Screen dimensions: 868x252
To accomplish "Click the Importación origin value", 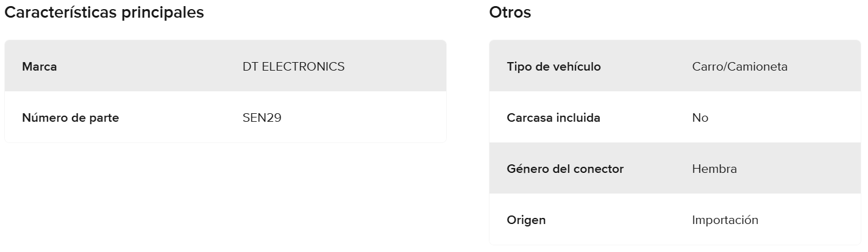I will (725, 220).
